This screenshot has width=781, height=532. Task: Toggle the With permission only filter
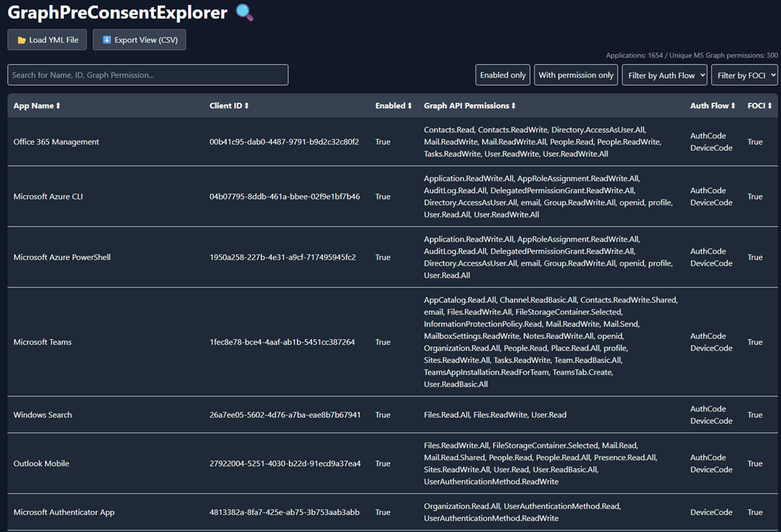[x=576, y=75]
